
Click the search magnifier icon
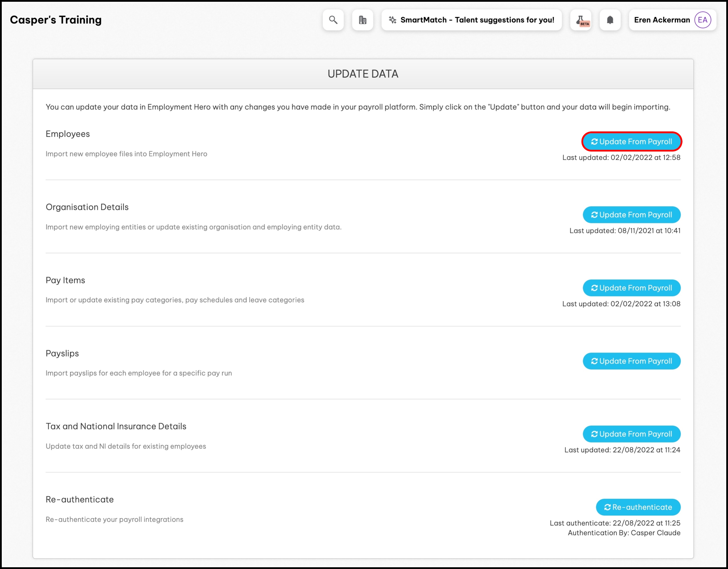click(333, 20)
